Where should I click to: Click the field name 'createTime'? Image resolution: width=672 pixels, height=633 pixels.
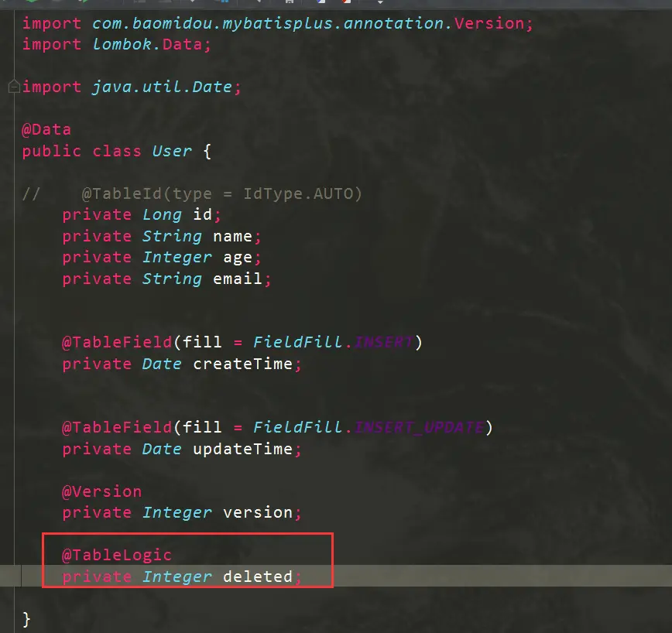[242, 364]
